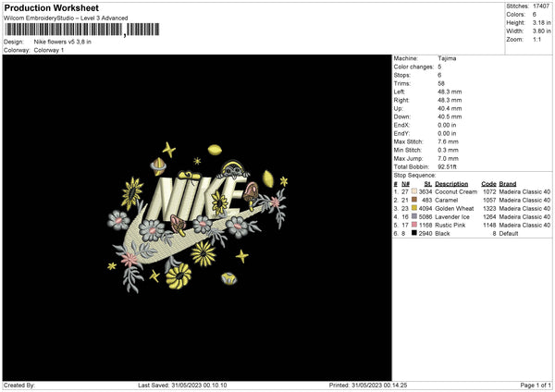Click the Golden Wheat color swatch

(413, 208)
